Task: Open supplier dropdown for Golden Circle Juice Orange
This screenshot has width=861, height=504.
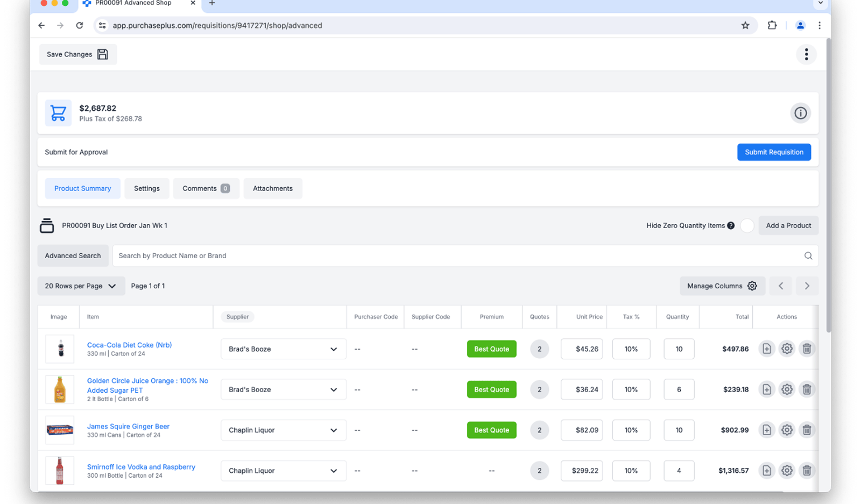Action: click(x=283, y=389)
